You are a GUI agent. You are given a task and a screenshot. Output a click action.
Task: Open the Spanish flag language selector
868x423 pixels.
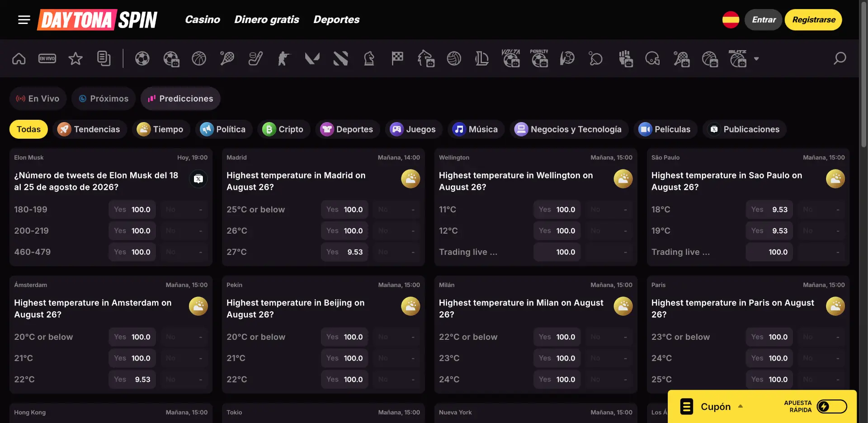pyautogui.click(x=731, y=19)
